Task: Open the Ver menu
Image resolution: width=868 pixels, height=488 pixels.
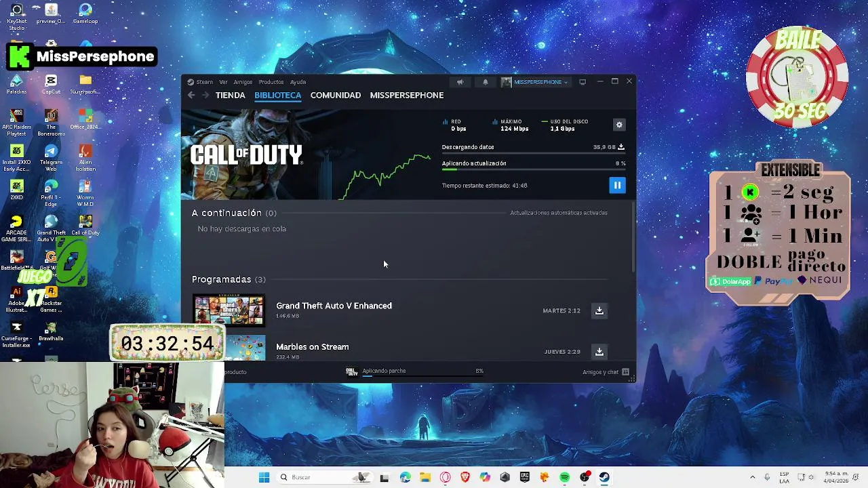Action: click(x=223, y=82)
